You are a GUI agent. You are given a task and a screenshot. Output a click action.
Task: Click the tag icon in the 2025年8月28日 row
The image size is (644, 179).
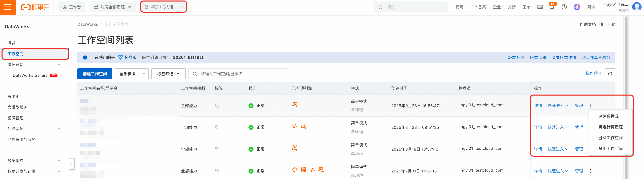(217, 127)
